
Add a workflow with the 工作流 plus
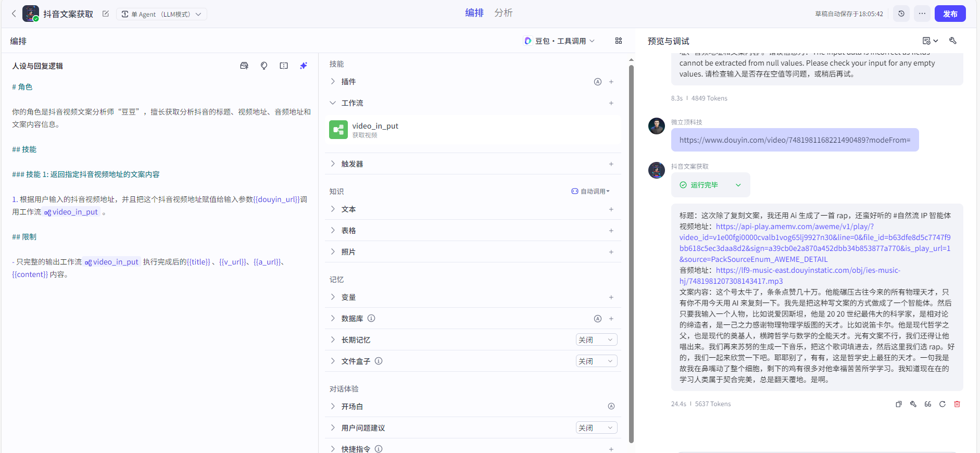pos(611,103)
